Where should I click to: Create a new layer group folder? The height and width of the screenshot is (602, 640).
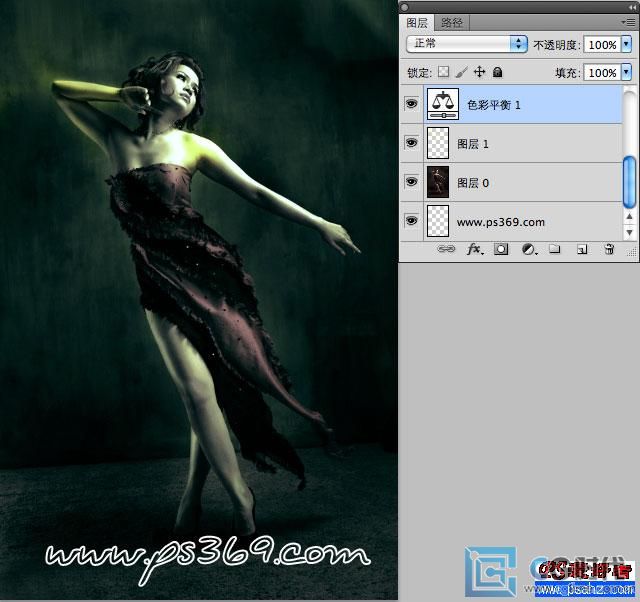click(x=554, y=249)
